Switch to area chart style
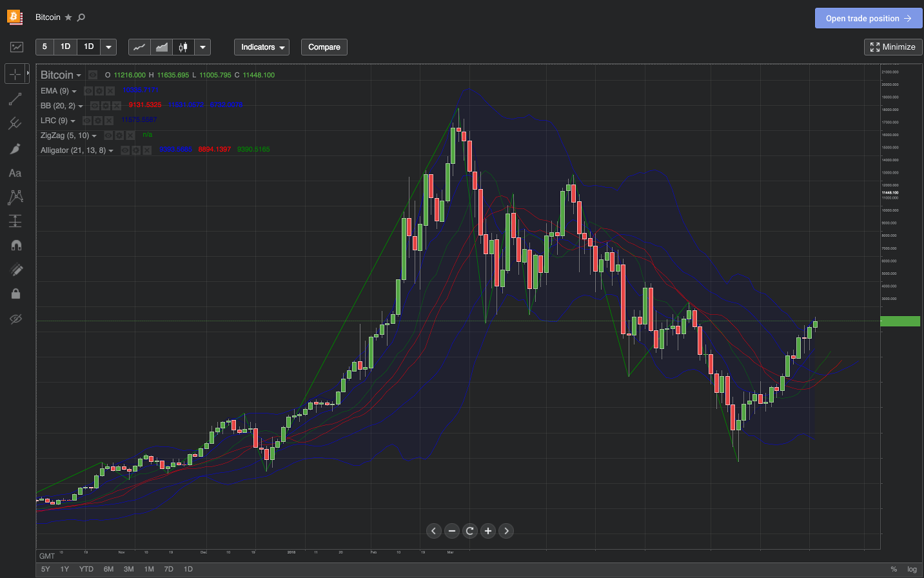The image size is (924, 578). pos(162,47)
